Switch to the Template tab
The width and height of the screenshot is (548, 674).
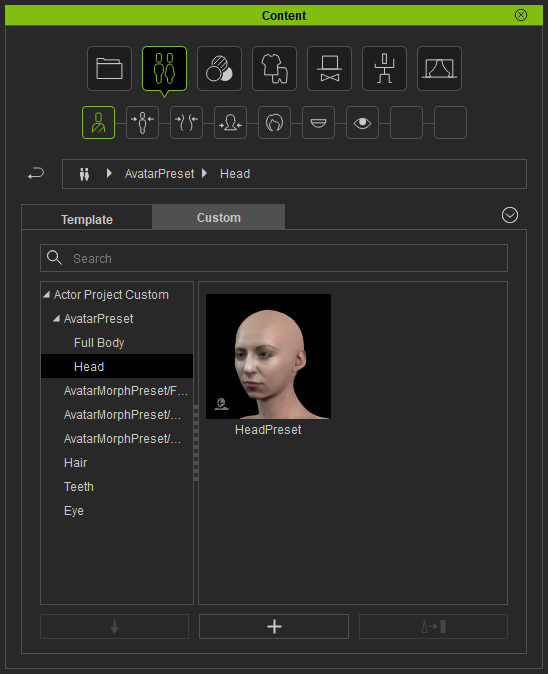[87, 219]
